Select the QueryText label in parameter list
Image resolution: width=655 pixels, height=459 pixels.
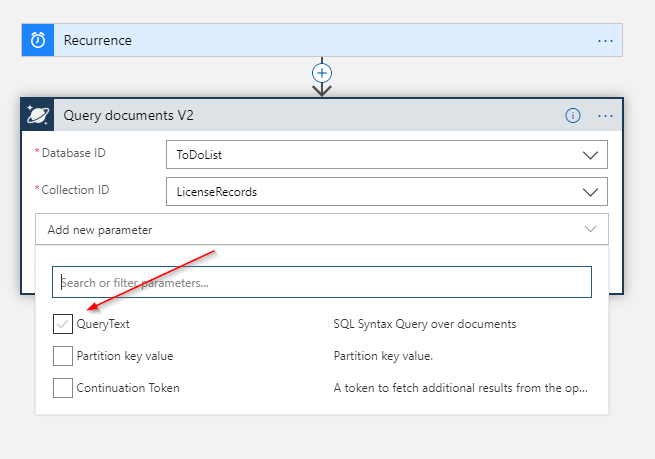pyautogui.click(x=103, y=324)
